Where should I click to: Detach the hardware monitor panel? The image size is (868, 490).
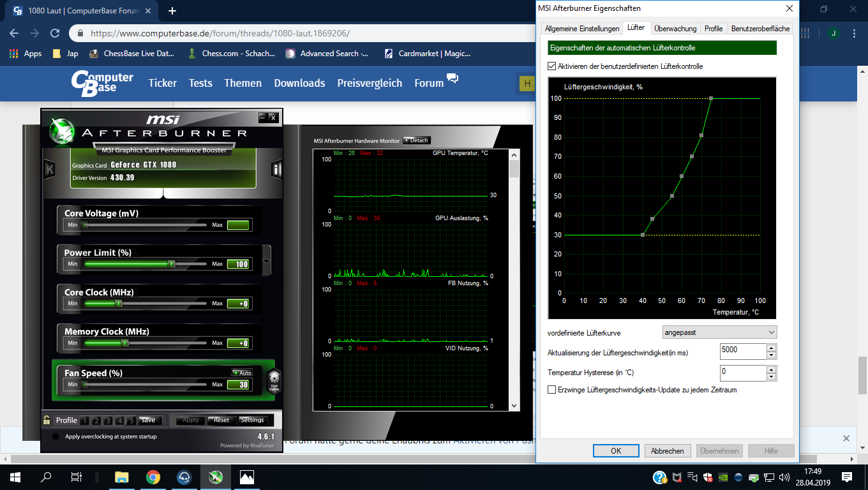click(x=417, y=140)
